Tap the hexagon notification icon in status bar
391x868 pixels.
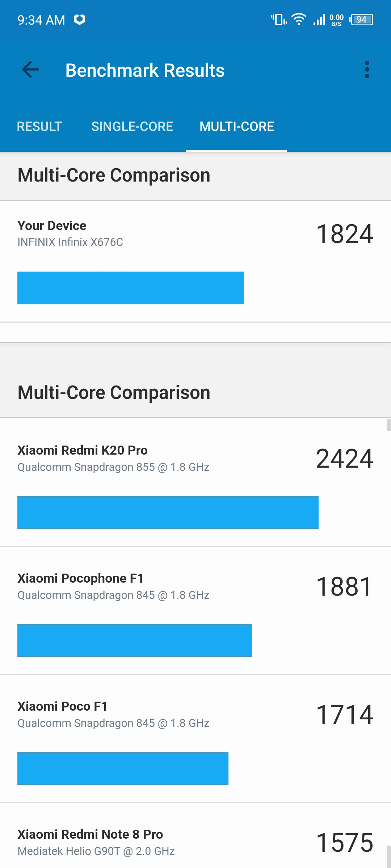pos(80,20)
